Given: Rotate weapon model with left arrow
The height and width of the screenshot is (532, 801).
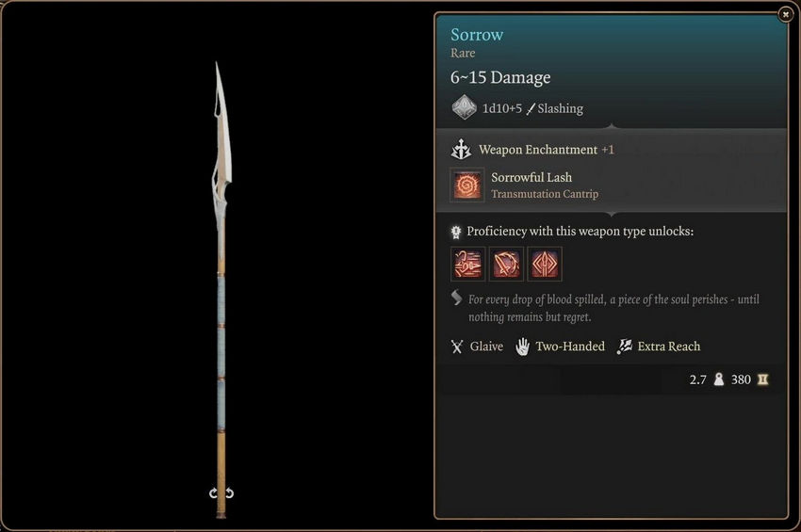Looking at the screenshot, I should click(x=214, y=493).
